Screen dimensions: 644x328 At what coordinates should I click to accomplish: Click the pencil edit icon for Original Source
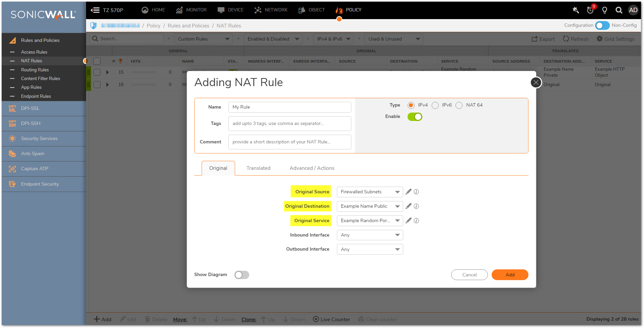point(408,192)
